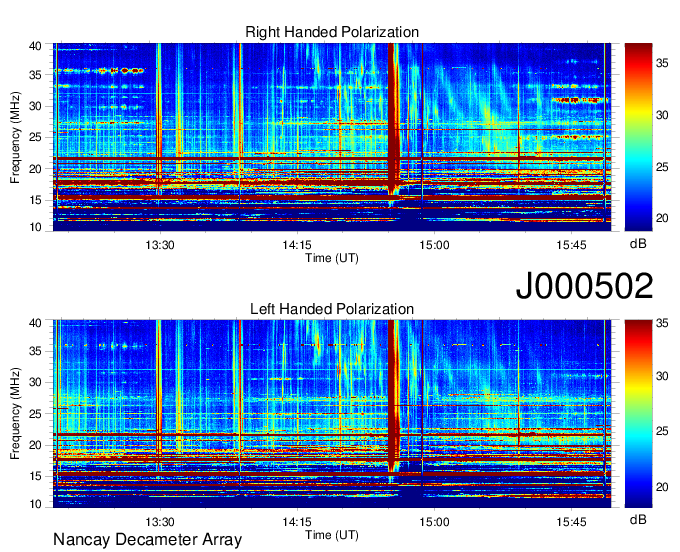The image size is (680, 552).
Task: Click the 15:45 tick on upper plot
Action: [571, 245]
